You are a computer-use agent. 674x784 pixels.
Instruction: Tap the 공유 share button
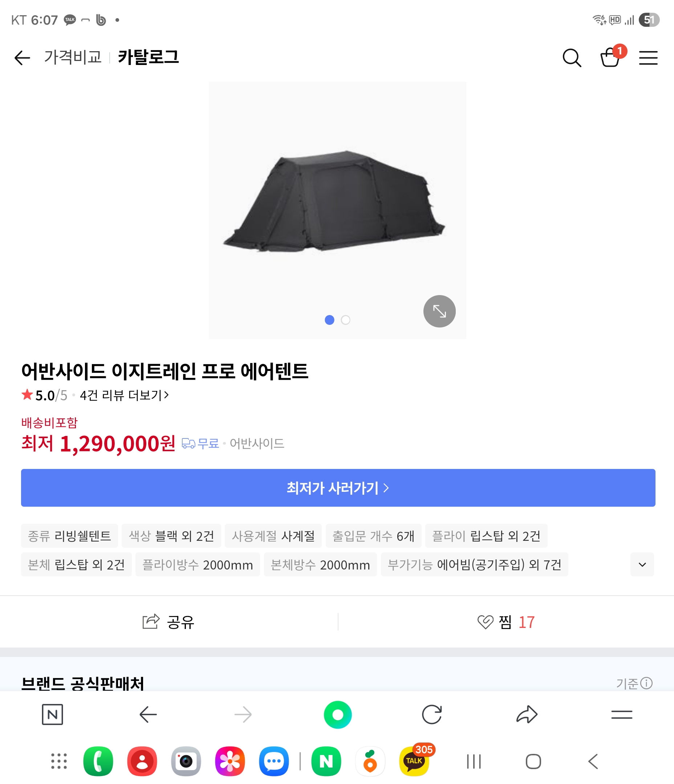(168, 622)
